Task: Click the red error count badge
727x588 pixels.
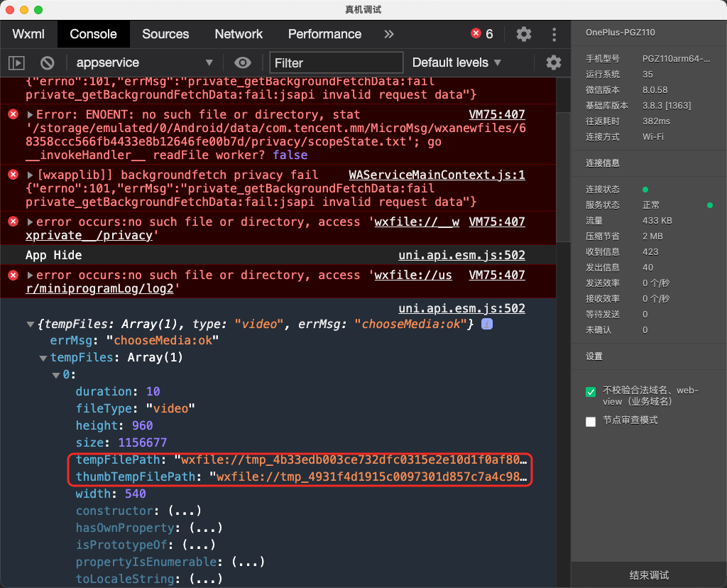Action: point(482,34)
